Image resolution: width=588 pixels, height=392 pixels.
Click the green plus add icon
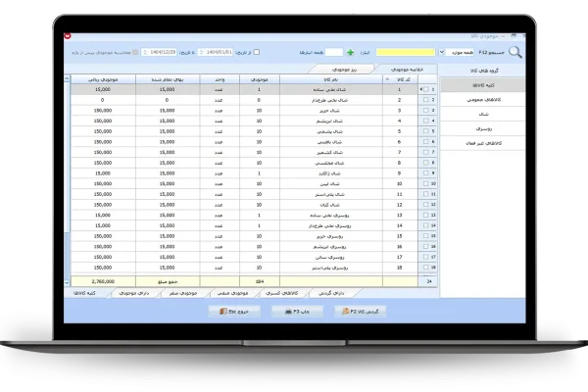point(350,52)
